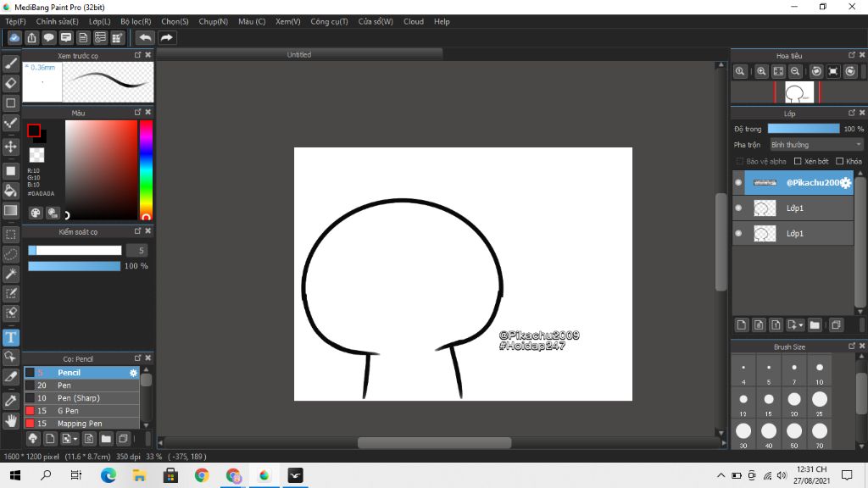Select the Eraser tool in left toolbar
Image resolution: width=868 pixels, height=488 pixels.
(x=11, y=83)
